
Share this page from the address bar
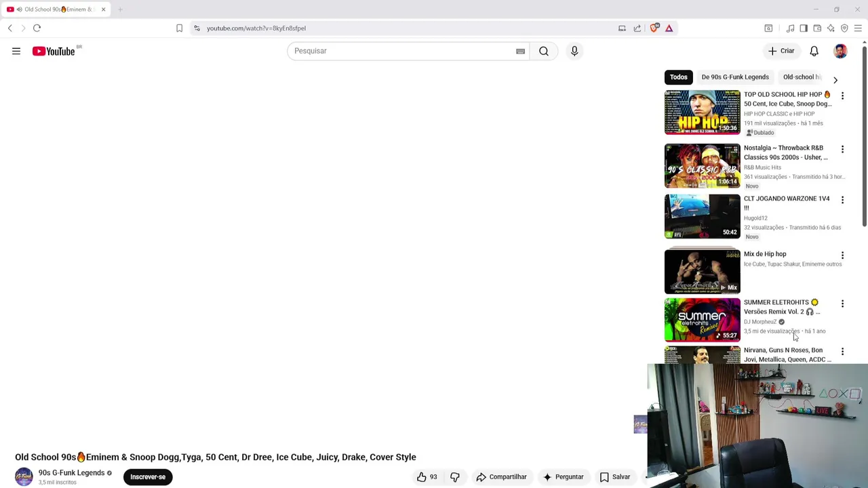click(x=637, y=28)
